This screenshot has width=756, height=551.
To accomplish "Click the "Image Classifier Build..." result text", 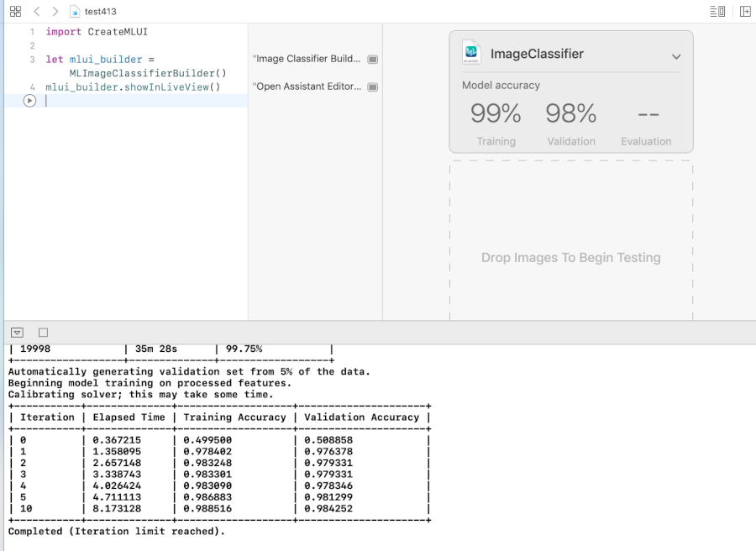I will [x=306, y=59].
